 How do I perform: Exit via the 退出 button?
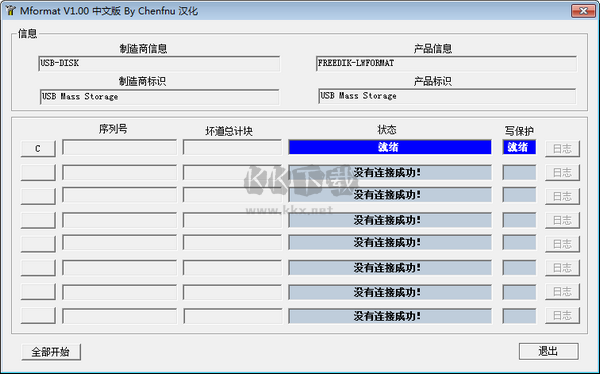(x=548, y=351)
